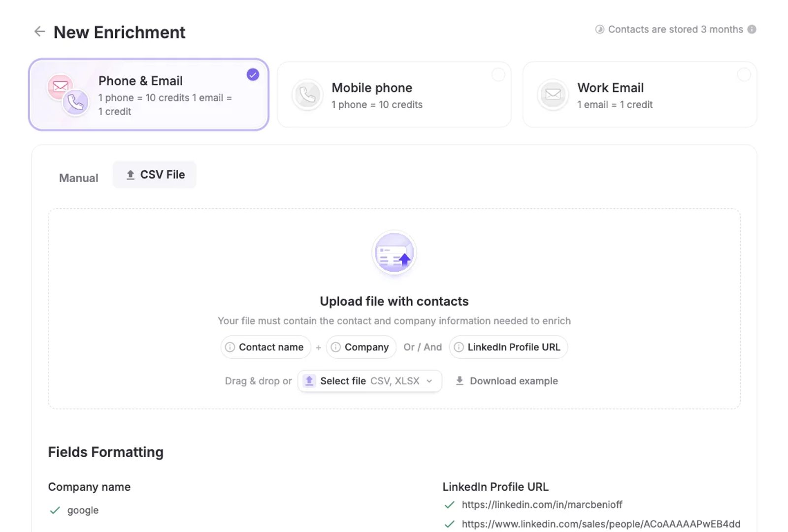Click the 'Upload file with contacts' heading

coord(394,301)
